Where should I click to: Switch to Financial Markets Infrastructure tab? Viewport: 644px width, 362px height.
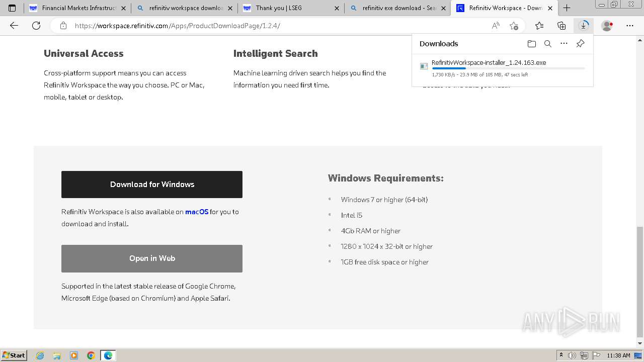pyautogui.click(x=77, y=8)
